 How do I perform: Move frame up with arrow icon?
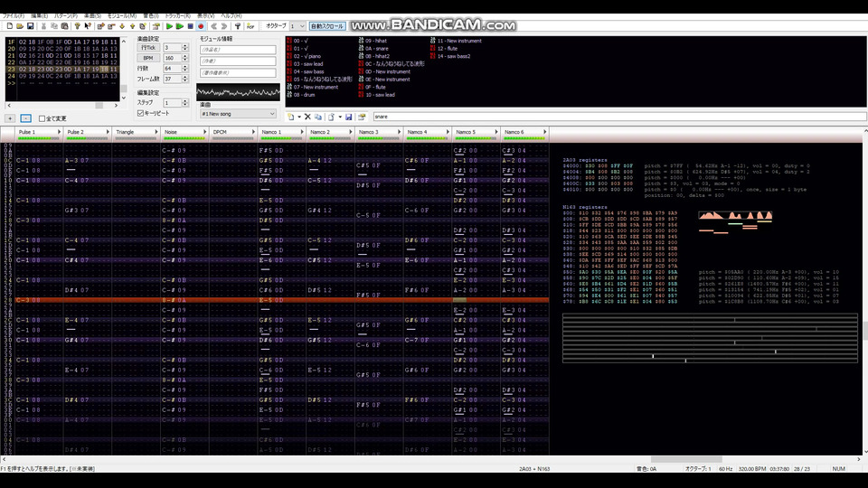click(132, 26)
